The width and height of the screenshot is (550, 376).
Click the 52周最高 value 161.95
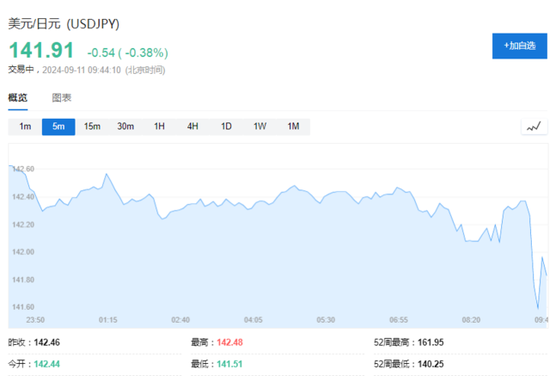[x=431, y=342]
